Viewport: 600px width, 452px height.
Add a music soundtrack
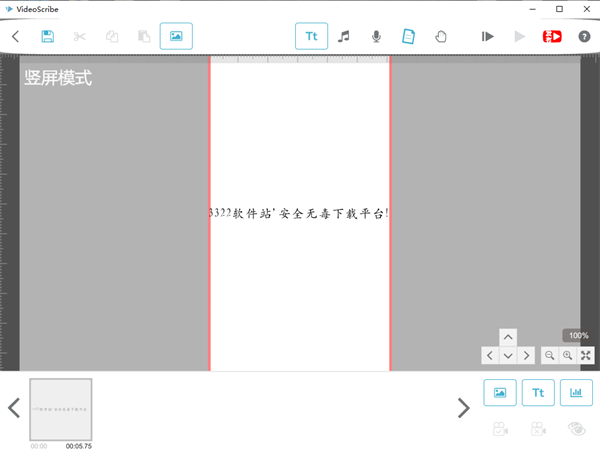344,36
